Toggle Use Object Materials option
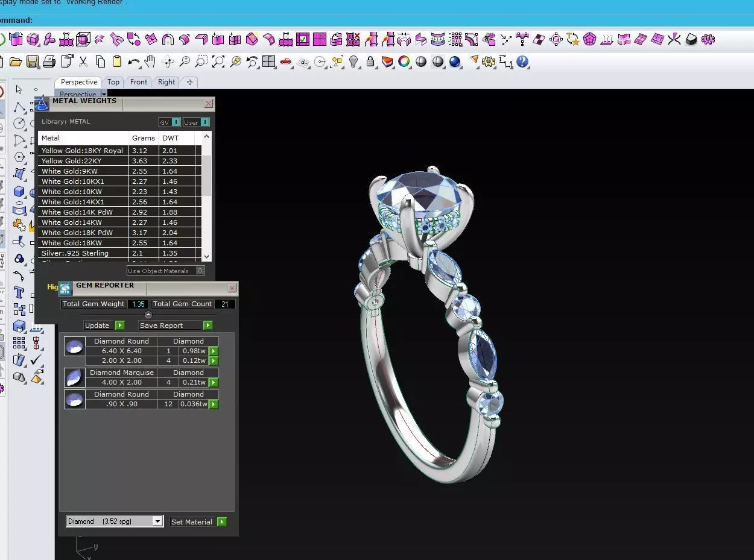Screen dimensions: 754x560 [x=166, y=271]
